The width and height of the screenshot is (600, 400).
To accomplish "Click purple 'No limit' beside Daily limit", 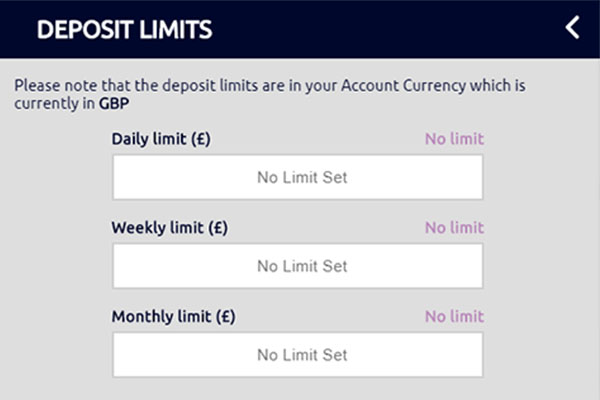I will (454, 138).
